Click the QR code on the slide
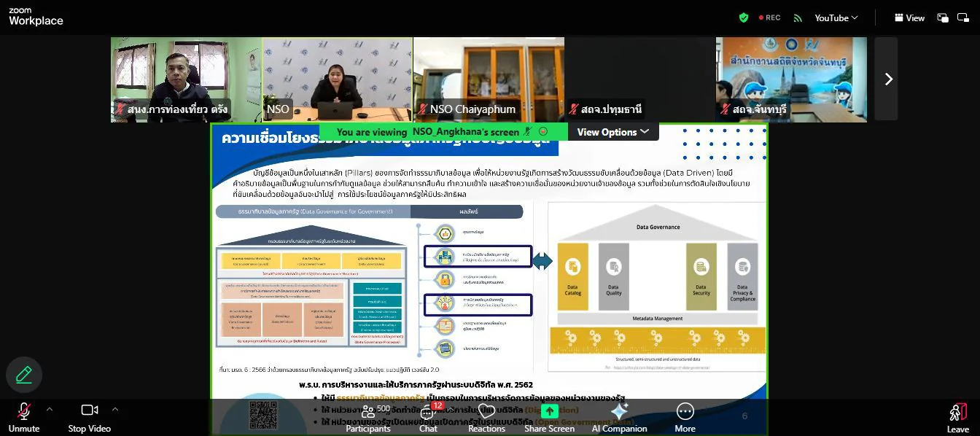This screenshot has width=980, height=436. 263,415
